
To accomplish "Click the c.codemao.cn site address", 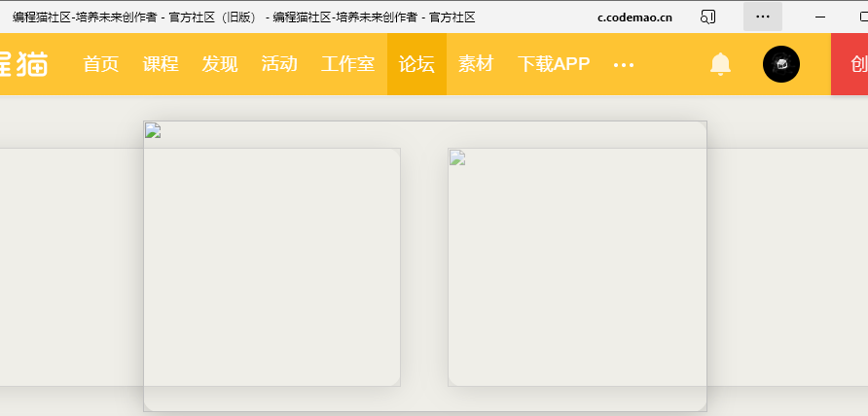I will [x=635, y=17].
